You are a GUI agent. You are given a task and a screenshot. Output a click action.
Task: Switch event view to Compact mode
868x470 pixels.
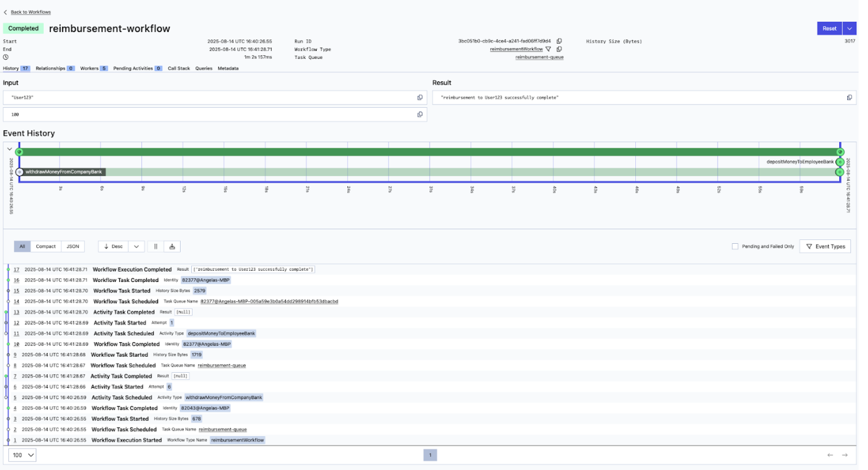point(45,246)
